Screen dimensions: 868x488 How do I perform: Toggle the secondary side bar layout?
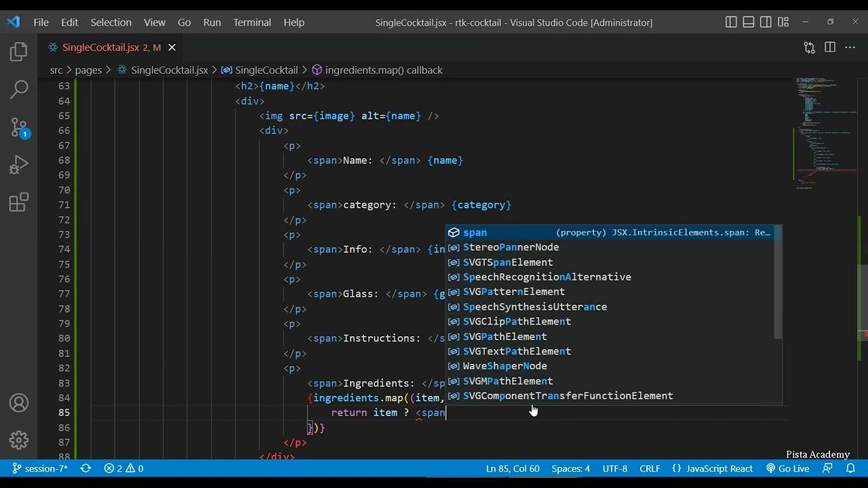coord(766,22)
